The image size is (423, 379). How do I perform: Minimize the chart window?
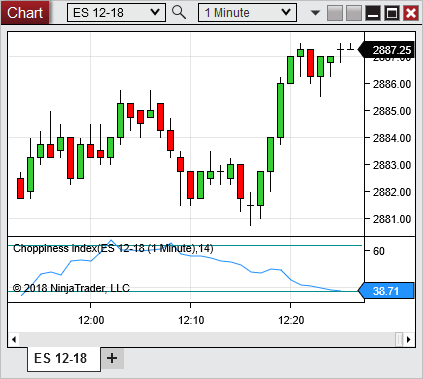[x=373, y=13]
